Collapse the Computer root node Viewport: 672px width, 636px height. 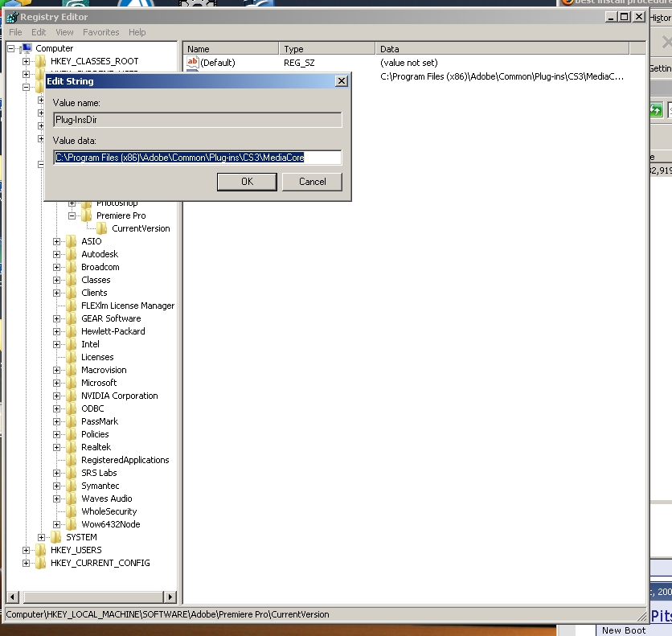click(11, 48)
